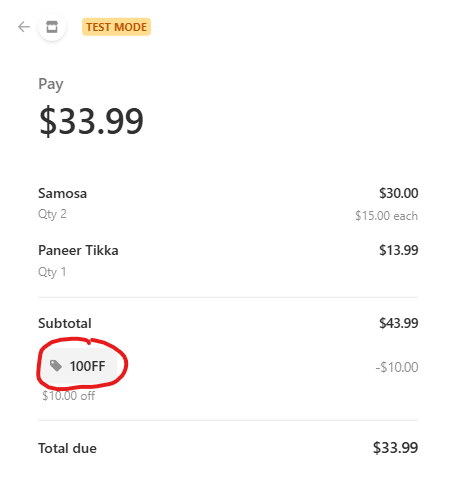
Task: Click the $30.00 Samosa price
Action: click(398, 193)
